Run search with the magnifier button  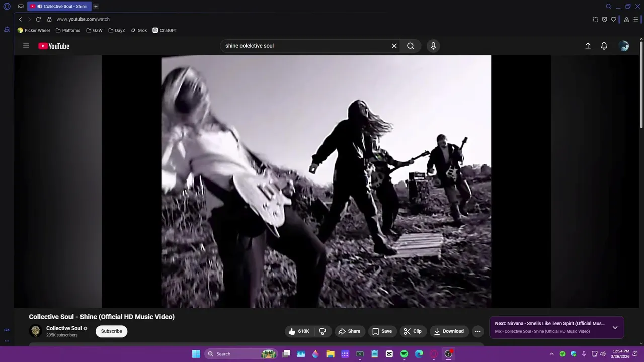point(411,46)
